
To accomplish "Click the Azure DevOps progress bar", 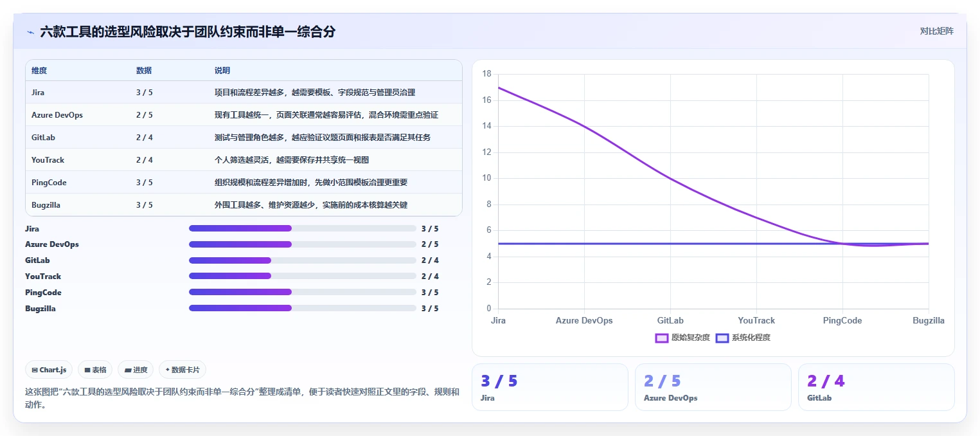I will pyautogui.click(x=303, y=244).
